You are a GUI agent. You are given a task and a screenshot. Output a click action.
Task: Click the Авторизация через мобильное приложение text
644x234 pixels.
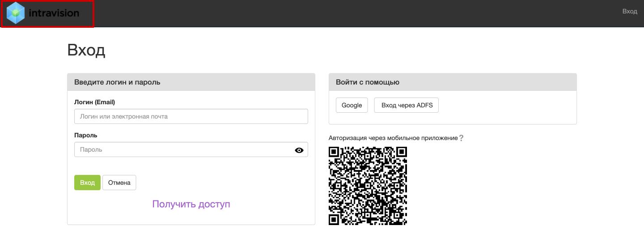[393, 138]
